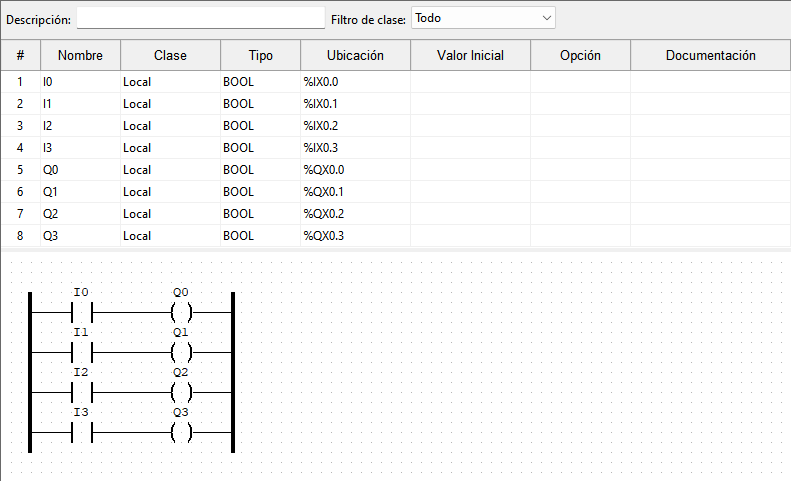Click the Tipo cell in Q3 row
Image resolution: width=791 pixels, height=481 pixels.
coord(259,236)
